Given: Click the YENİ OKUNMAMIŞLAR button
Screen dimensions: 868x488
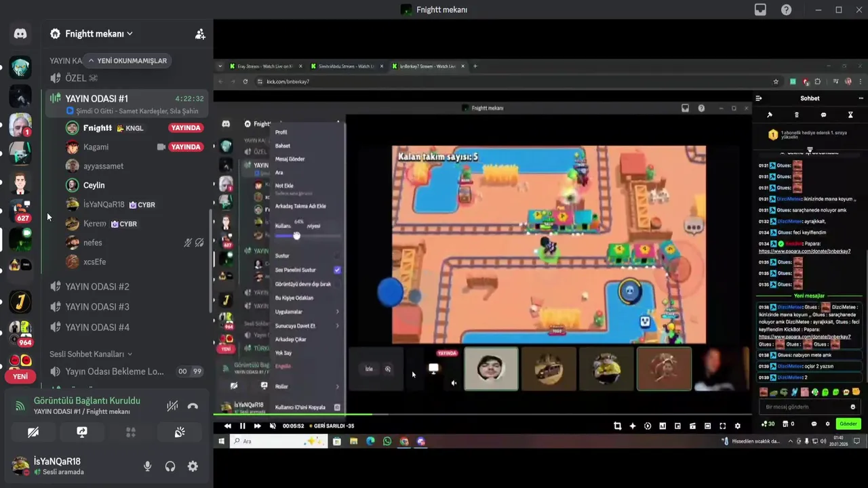Looking at the screenshot, I should pyautogui.click(x=127, y=60).
